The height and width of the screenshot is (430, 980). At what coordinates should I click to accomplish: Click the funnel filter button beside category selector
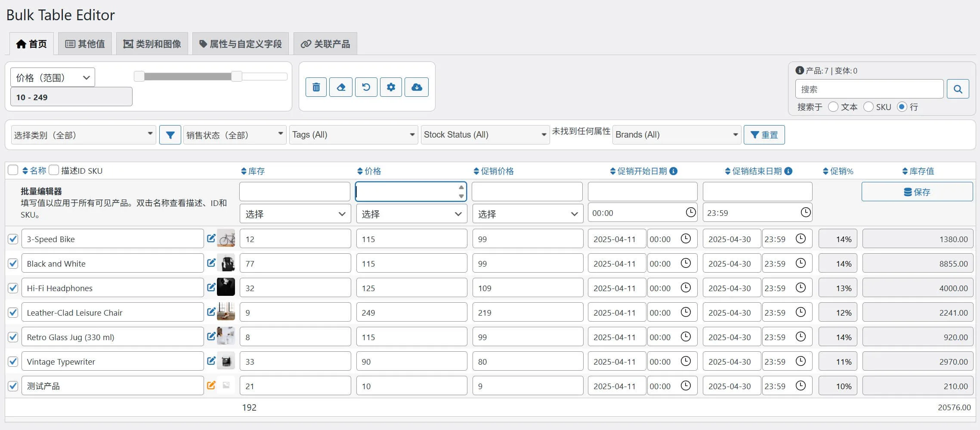coord(170,135)
